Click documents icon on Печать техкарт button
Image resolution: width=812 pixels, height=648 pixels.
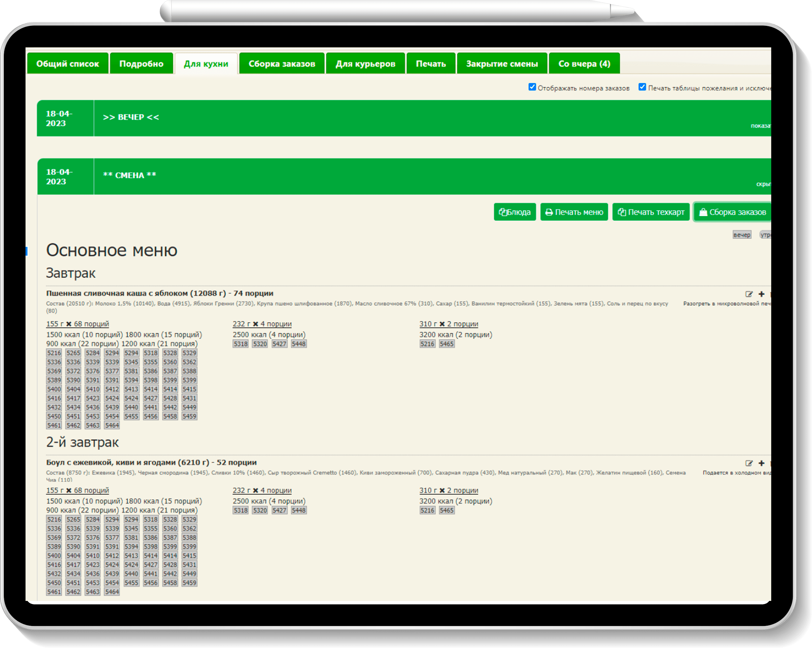pyautogui.click(x=621, y=212)
